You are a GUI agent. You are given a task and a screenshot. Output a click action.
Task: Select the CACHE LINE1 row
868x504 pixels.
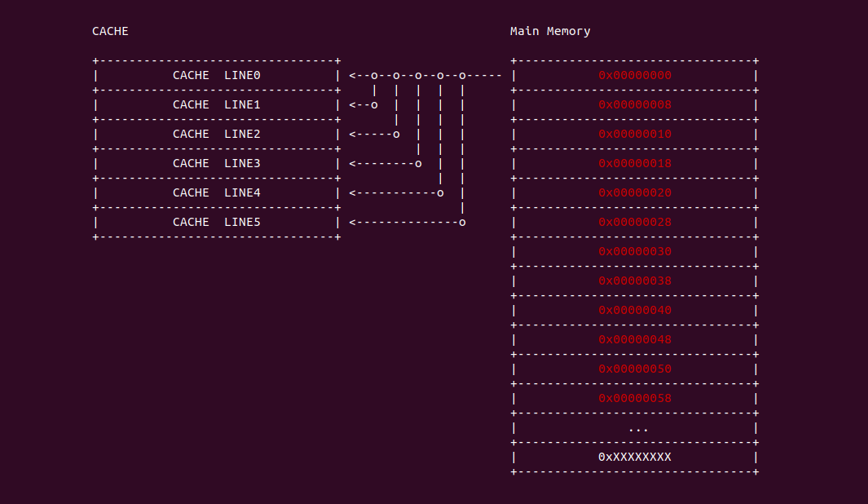click(216, 105)
